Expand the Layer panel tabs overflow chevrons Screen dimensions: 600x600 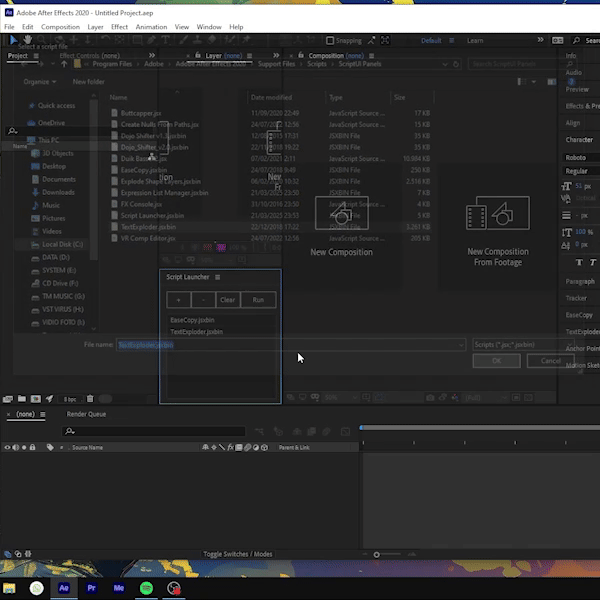point(276,55)
